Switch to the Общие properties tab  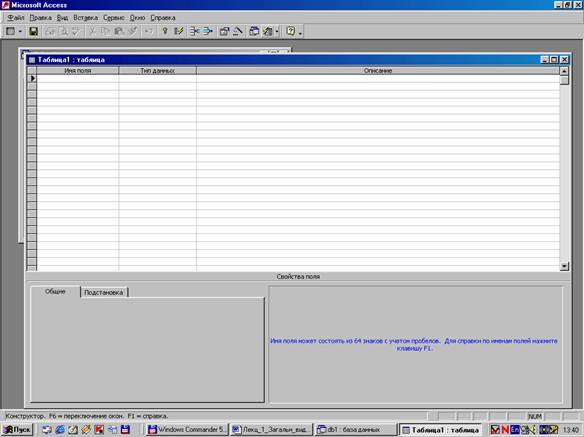(55, 291)
